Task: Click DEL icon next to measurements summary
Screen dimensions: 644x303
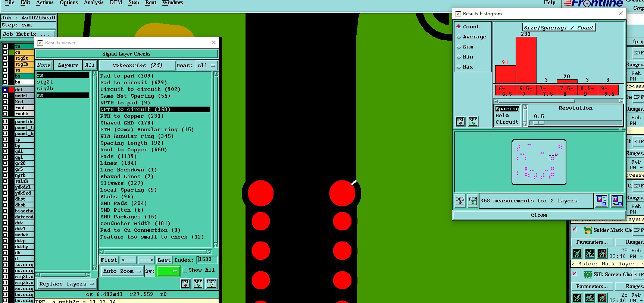Action: [x=460, y=201]
